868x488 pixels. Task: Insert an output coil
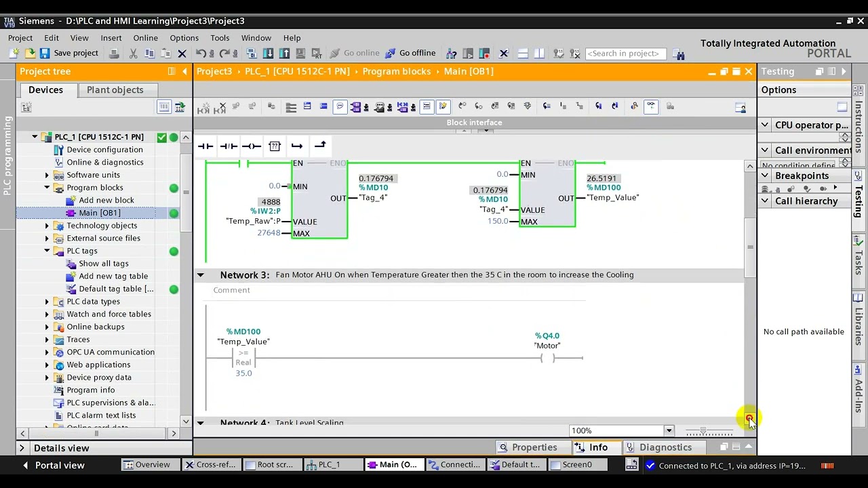(252, 146)
